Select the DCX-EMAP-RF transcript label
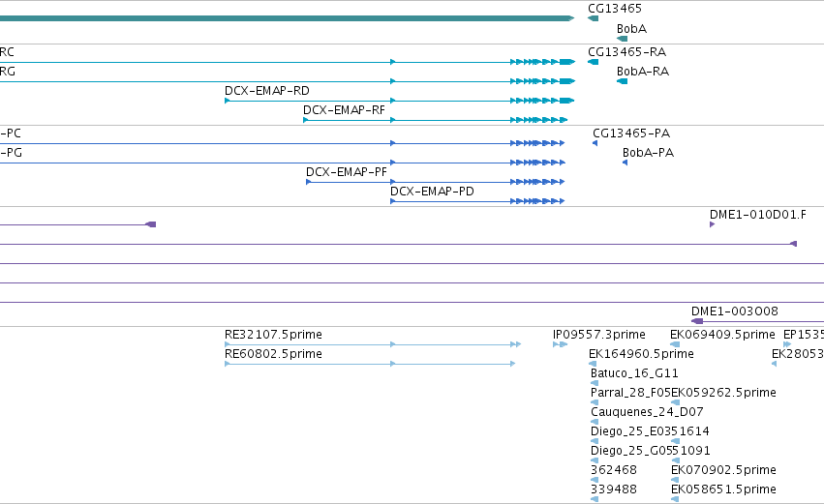The image size is (824, 504). [x=344, y=110]
